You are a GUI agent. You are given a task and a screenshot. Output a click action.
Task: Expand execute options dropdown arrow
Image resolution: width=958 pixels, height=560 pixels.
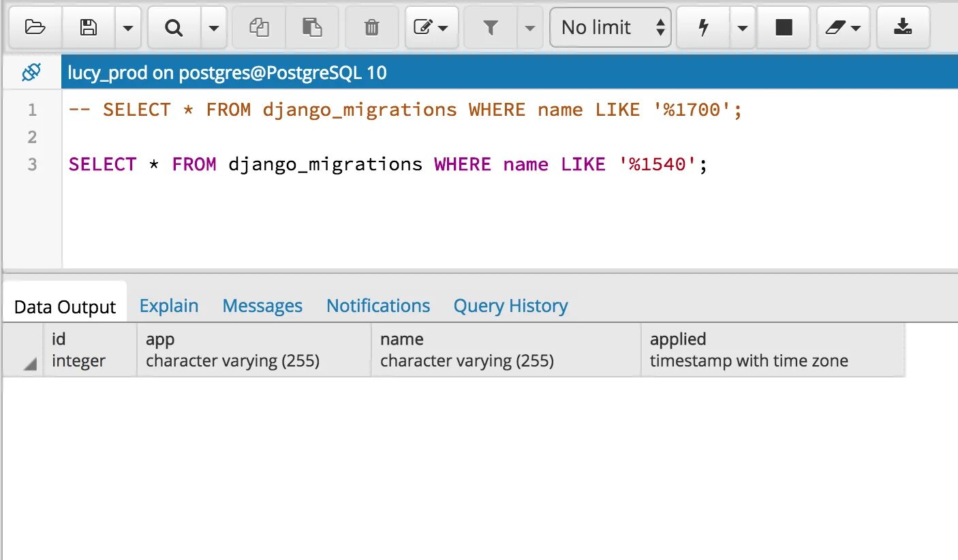pos(743,27)
